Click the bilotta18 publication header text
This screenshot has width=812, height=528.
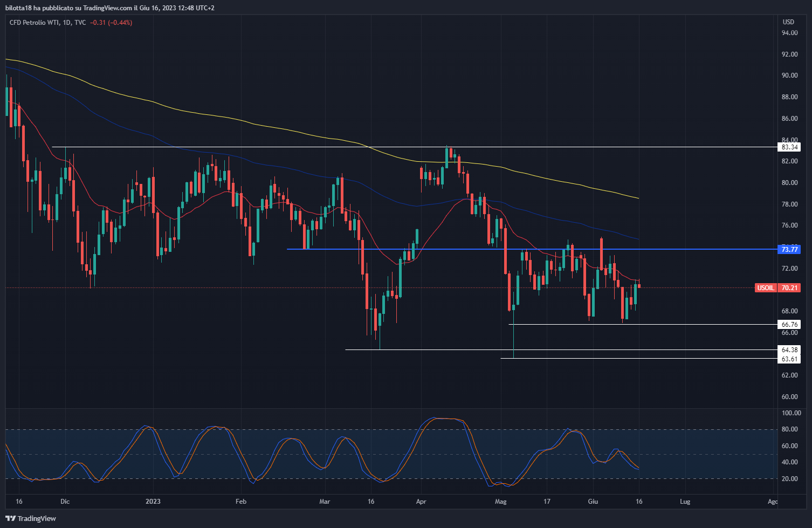point(109,8)
